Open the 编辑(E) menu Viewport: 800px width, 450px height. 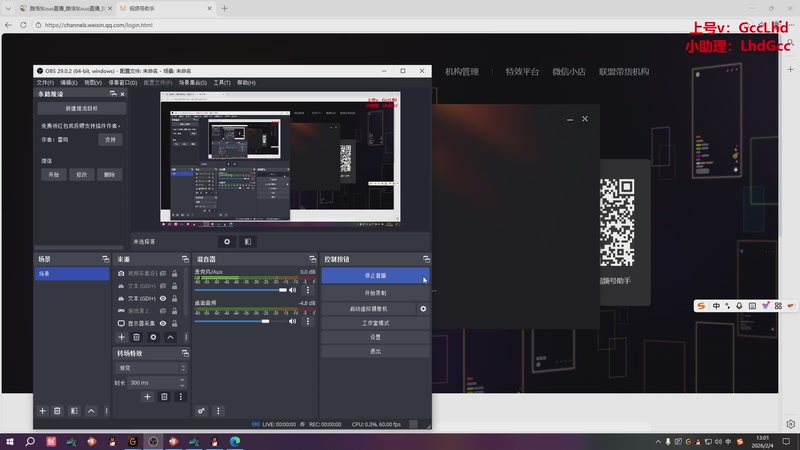tap(69, 83)
